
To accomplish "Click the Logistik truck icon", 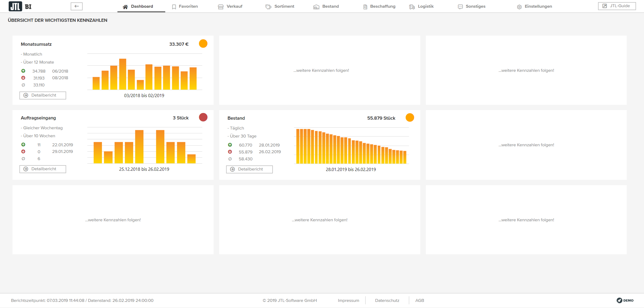I will coord(412,7).
